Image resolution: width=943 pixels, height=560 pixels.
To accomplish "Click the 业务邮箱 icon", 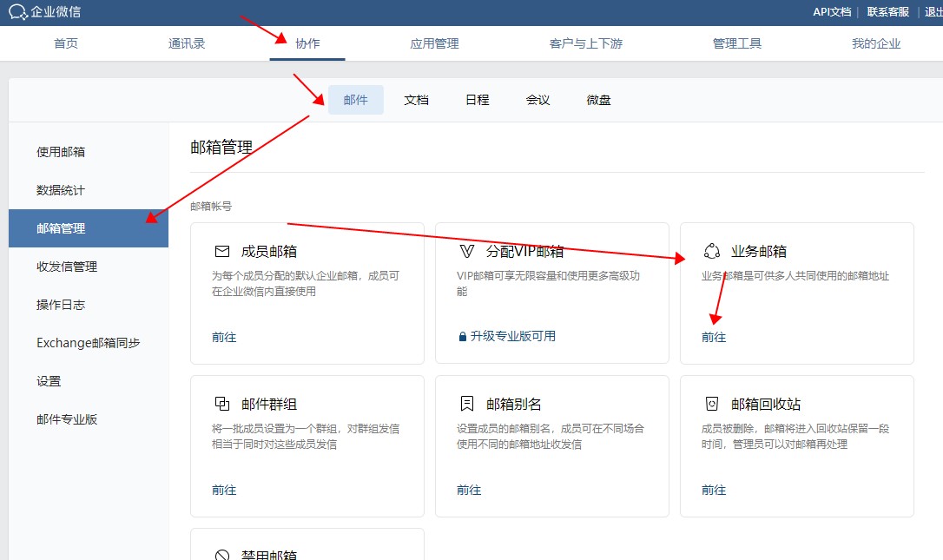I will (x=712, y=252).
